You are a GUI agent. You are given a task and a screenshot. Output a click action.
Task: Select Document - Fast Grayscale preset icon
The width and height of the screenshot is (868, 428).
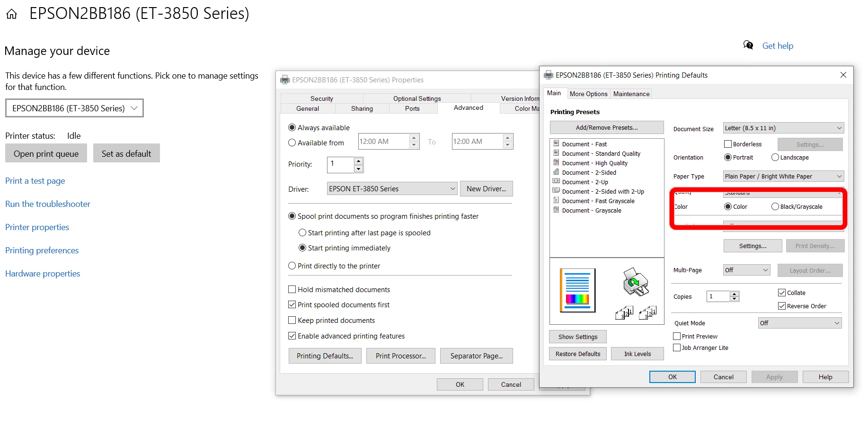click(556, 200)
